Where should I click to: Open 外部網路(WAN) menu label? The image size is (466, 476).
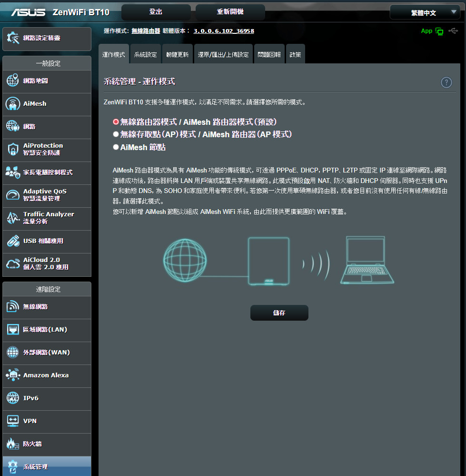pos(47,352)
